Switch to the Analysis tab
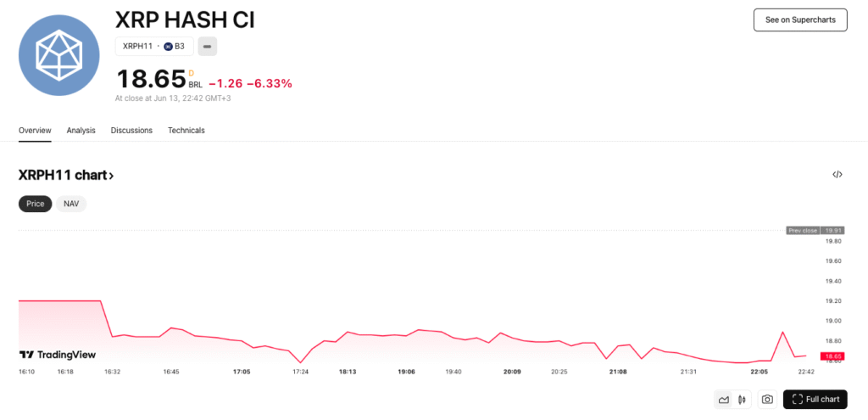This screenshot has height=420, width=868. [81, 131]
